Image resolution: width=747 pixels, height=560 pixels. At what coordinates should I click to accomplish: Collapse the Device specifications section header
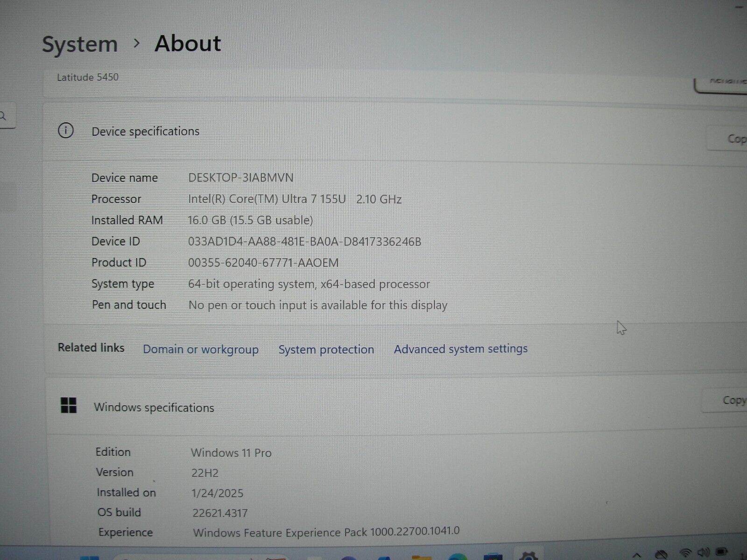tap(373, 132)
